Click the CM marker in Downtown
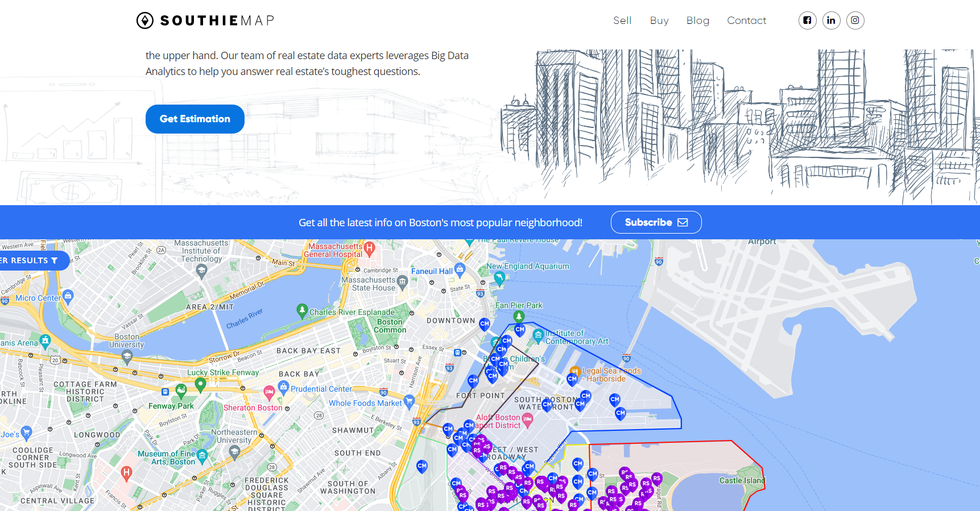The image size is (980, 511). [485, 324]
